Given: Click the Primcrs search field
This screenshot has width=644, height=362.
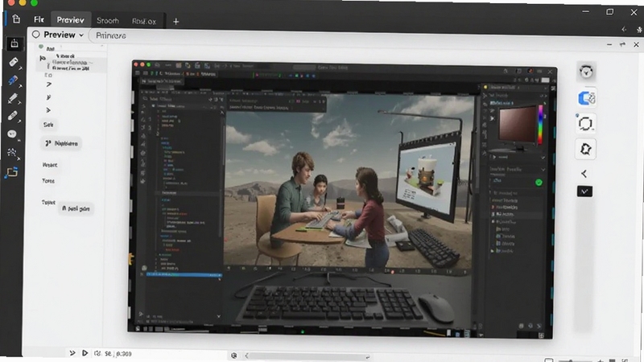Looking at the screenshot, I should coord(111,35).
